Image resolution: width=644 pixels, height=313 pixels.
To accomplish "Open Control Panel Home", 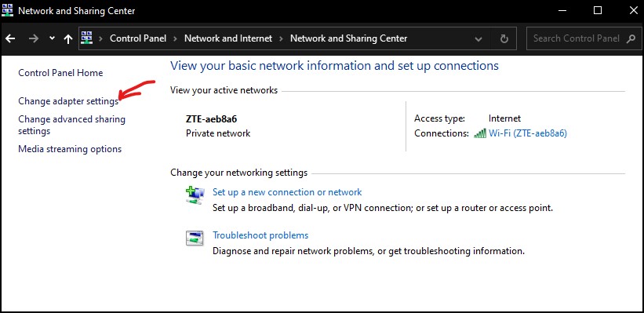I will click(x=60, y=73).
